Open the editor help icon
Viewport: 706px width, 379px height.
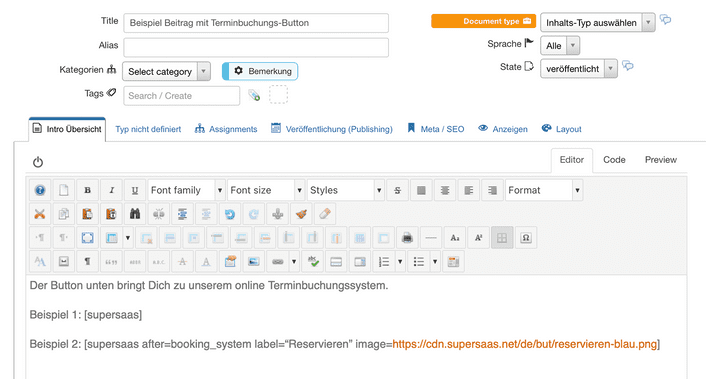click(x=40, y=190)
